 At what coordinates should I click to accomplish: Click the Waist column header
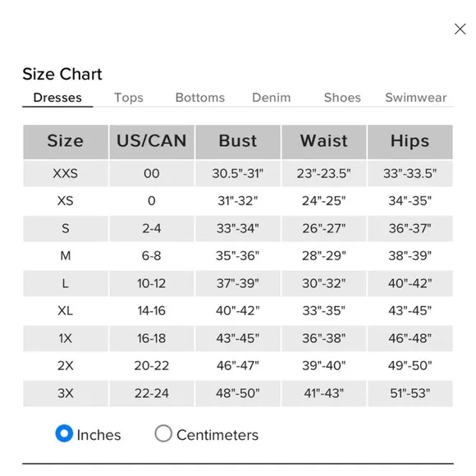324,142
